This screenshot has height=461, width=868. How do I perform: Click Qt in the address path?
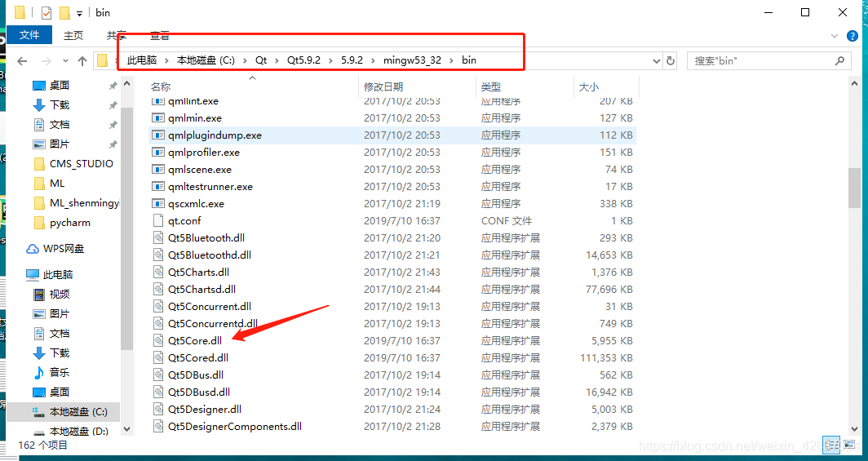(x=261, y=60)
